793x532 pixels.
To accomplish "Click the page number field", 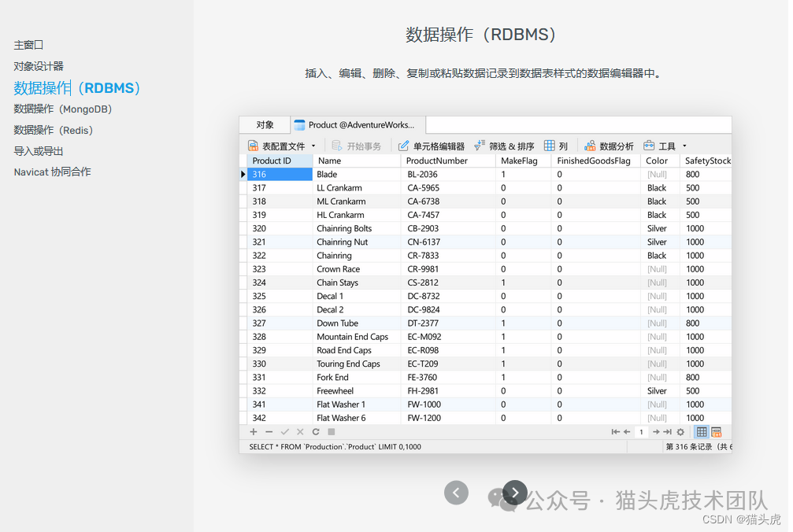I will [x=641, y=432].
